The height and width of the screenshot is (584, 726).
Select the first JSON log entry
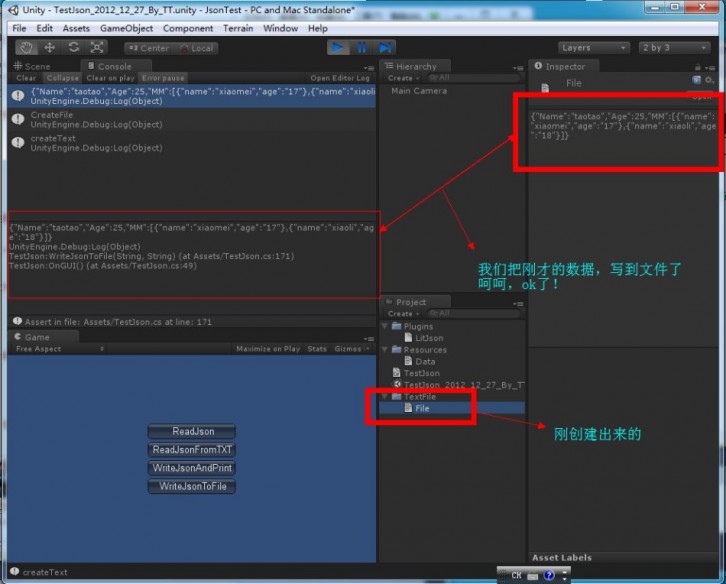191,96
